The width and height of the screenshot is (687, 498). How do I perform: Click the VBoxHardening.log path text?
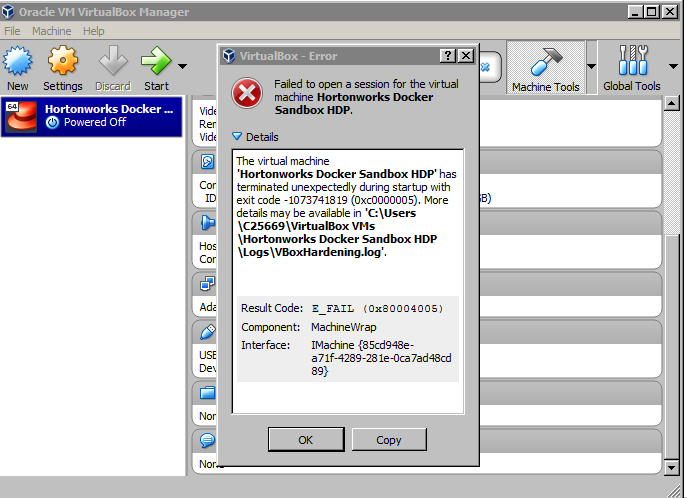(x=337, y=233)
